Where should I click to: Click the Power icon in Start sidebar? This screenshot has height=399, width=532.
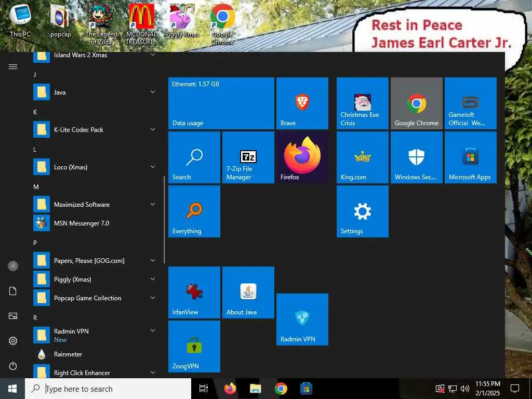tap(13, 366)
